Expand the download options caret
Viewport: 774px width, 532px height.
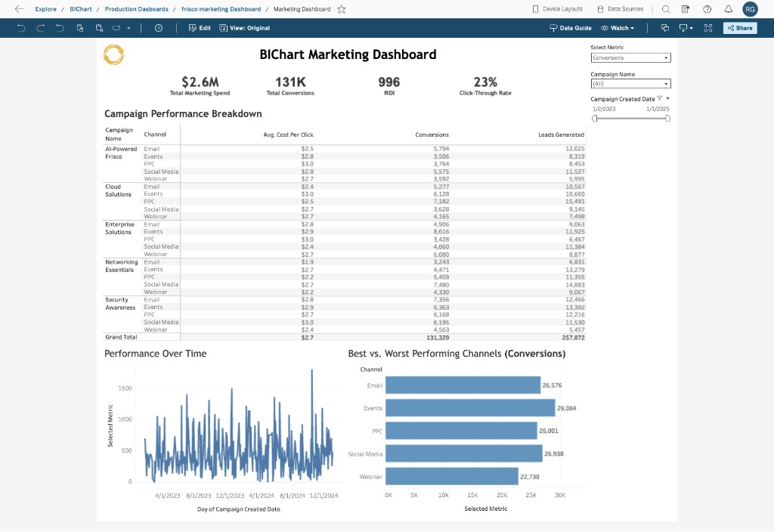coord(691,28)
